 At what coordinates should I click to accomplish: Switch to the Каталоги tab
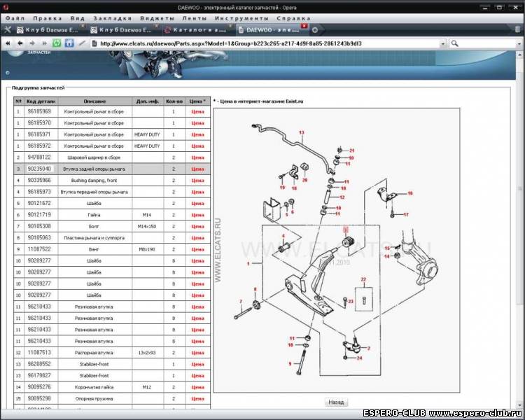(x=197, y=30)
